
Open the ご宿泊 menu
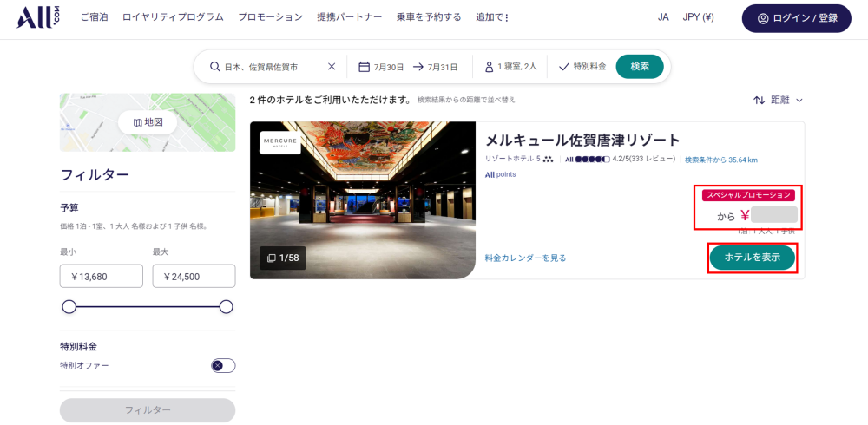click(x=94, y=17)
